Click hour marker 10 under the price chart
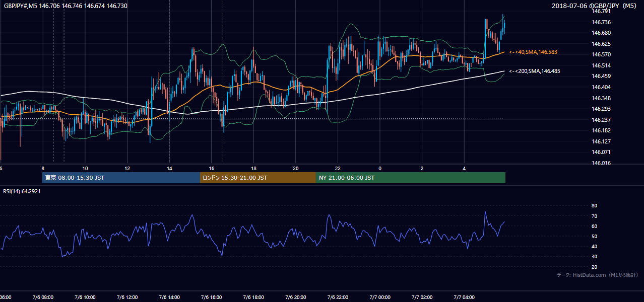This screenshot has width=644, height=302. coord(85,168)
